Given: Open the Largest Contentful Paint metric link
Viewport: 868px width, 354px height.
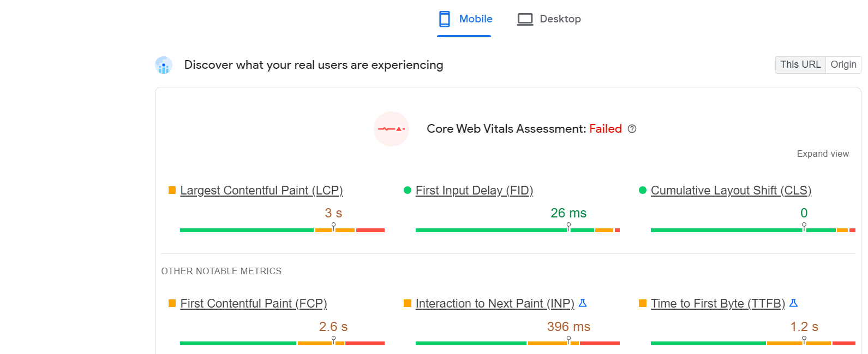Looking at the screenshot, I should coord(262,190).
